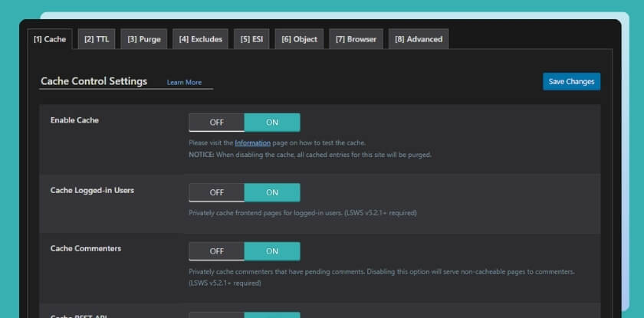Viewport: 644px width, 318px height.
Task: Go to the [8] Advanced tab
Action: click(418, 39)
